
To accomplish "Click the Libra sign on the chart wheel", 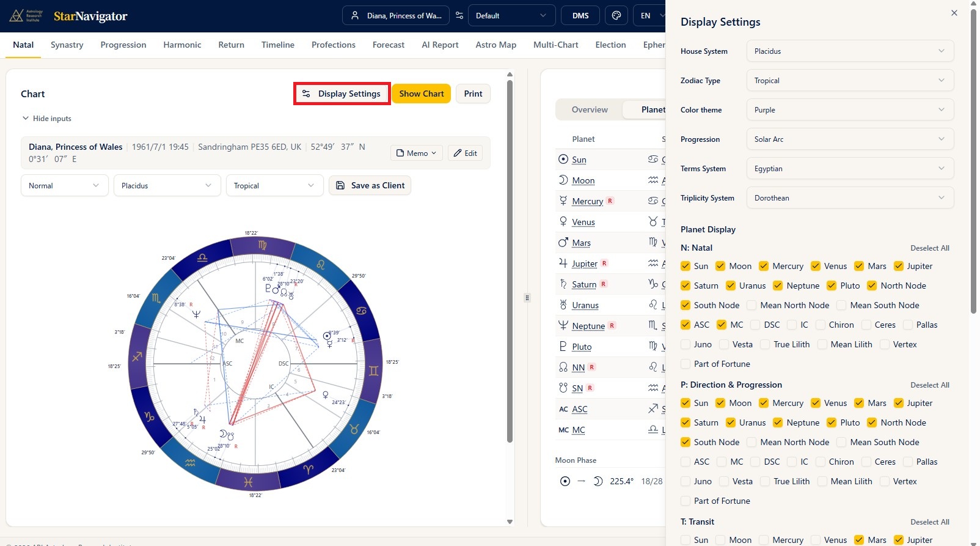I will pos(202,259).
